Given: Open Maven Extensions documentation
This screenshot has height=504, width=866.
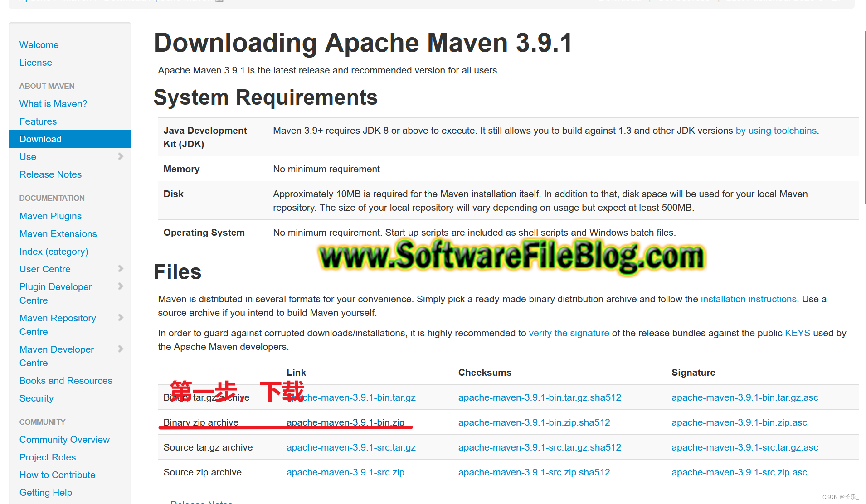Looking at the screenshot, I should click(58, 234).
